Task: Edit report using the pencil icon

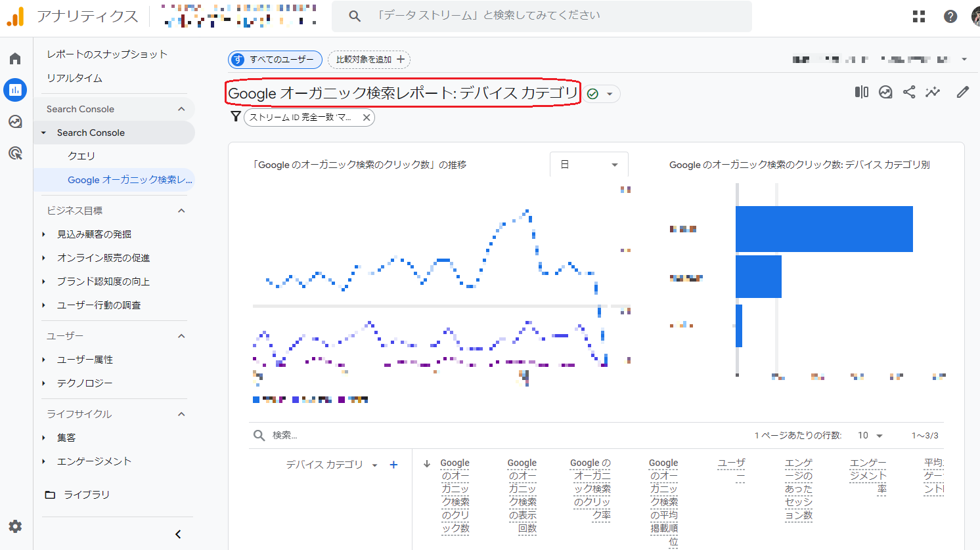Action: [962, 92]
